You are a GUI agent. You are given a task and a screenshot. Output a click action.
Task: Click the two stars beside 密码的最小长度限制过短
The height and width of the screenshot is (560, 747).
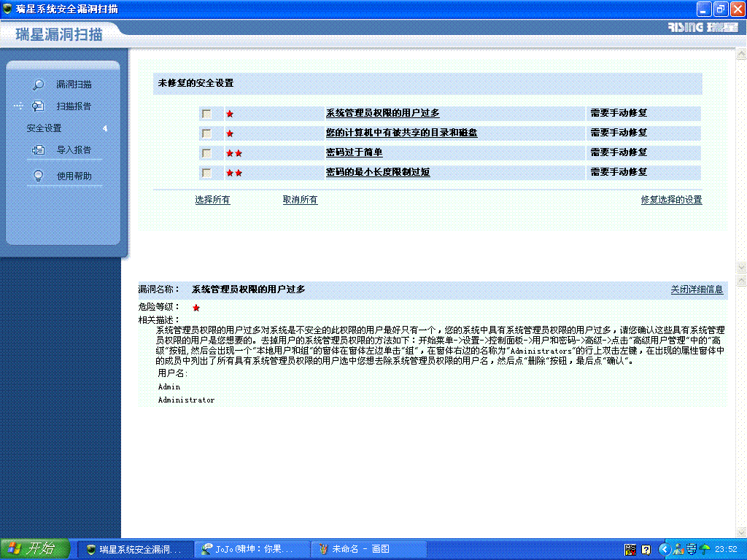234,173
